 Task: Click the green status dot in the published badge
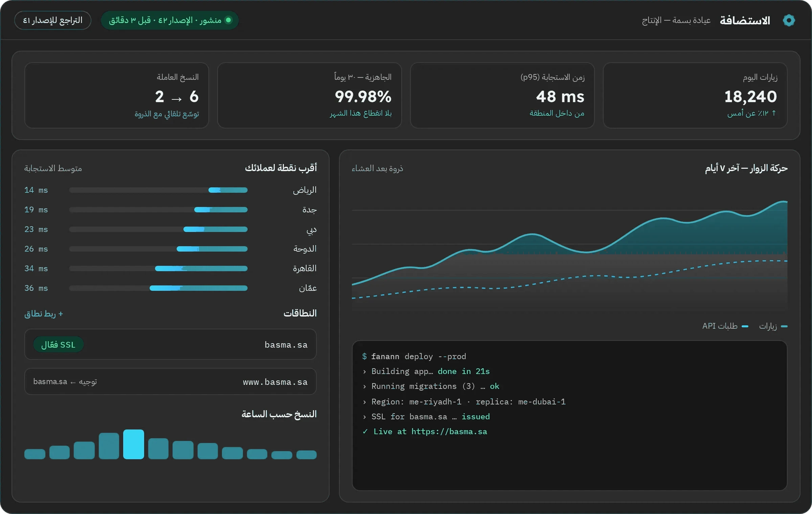[228, 20]
